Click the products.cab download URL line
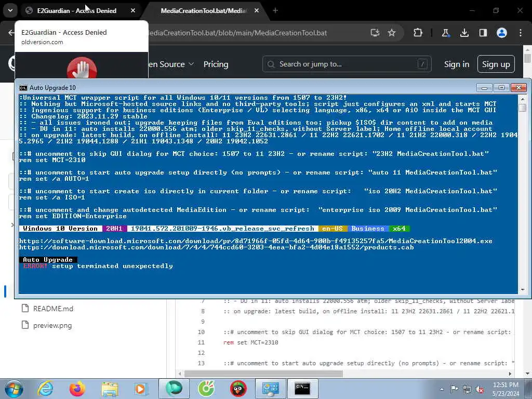Screen dimensions: 532x399 coord(217,247)
